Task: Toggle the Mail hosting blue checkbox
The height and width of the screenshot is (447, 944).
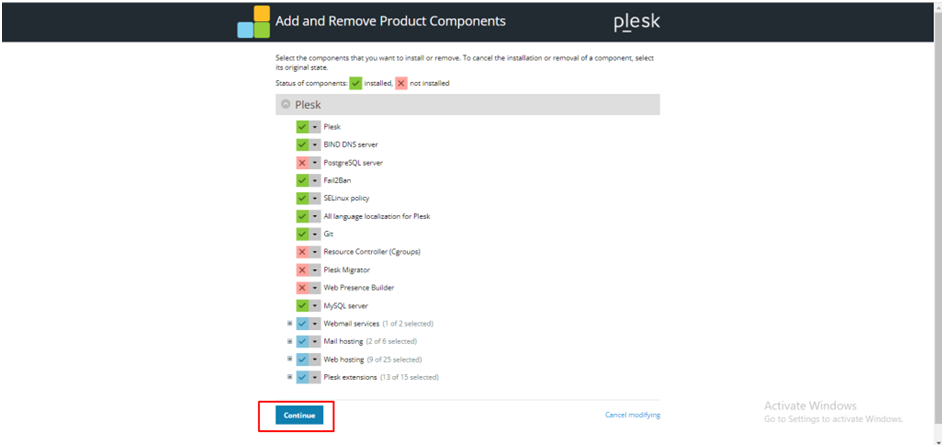Action: [302, 341]
